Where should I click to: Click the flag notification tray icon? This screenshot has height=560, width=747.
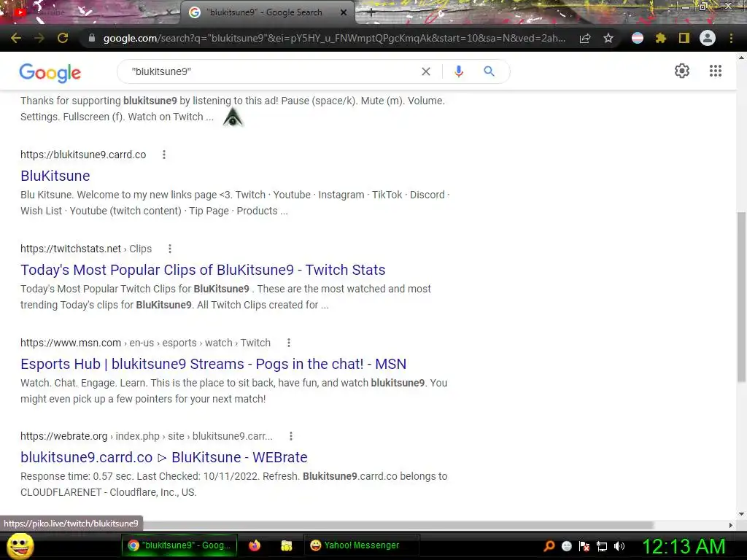click(584, 546)
